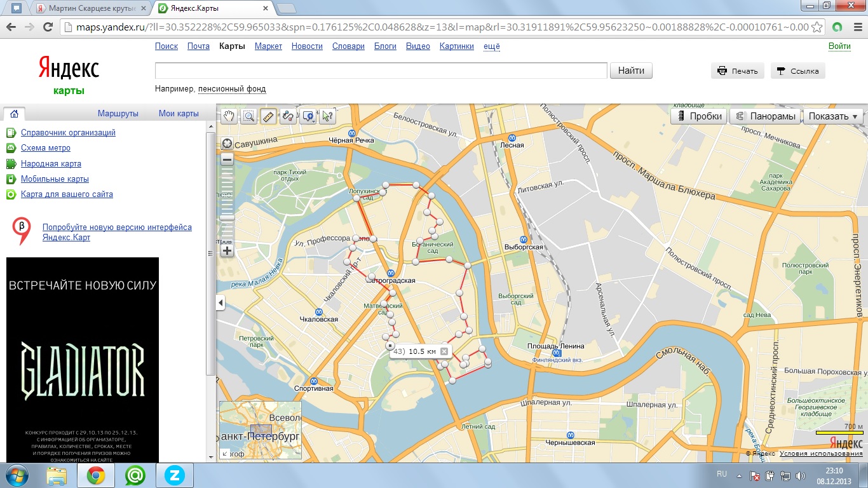Focus the Yandex search input field

(381, 71)
